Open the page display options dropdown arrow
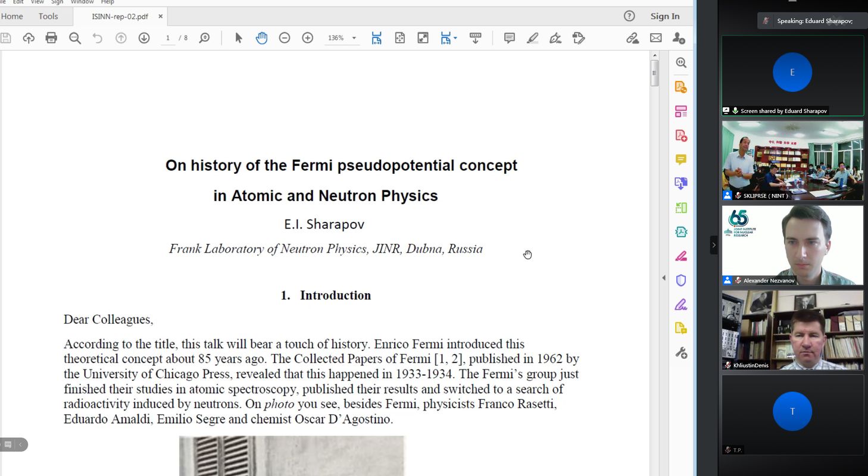 tap(455, 38)
